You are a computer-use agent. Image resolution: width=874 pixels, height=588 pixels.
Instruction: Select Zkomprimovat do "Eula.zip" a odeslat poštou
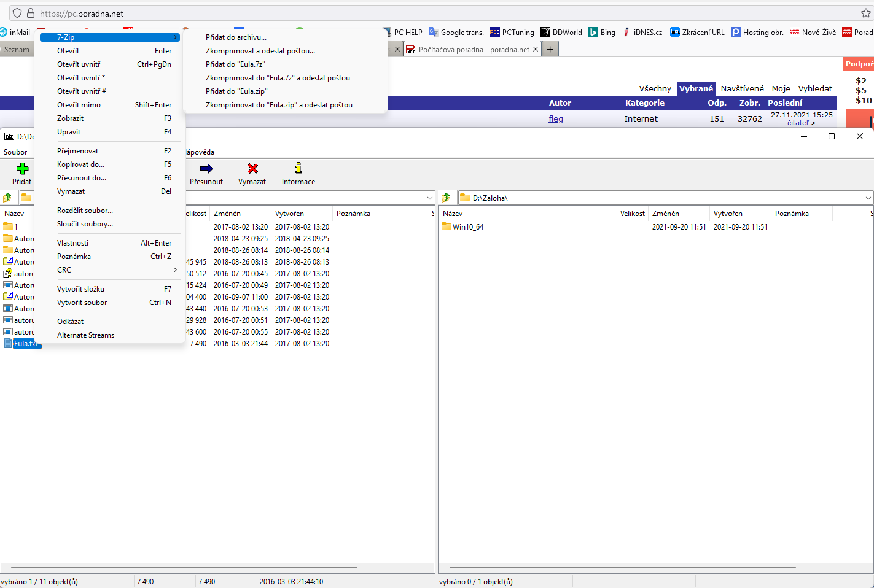click(x=279, y=105)
